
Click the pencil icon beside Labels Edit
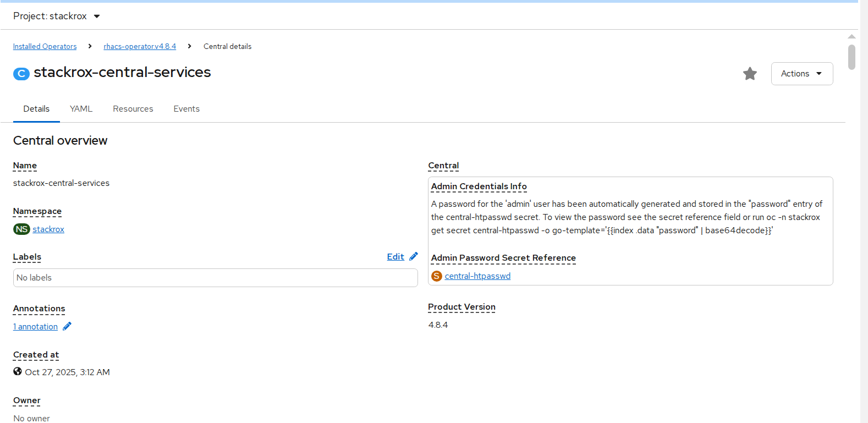point(414,256)
